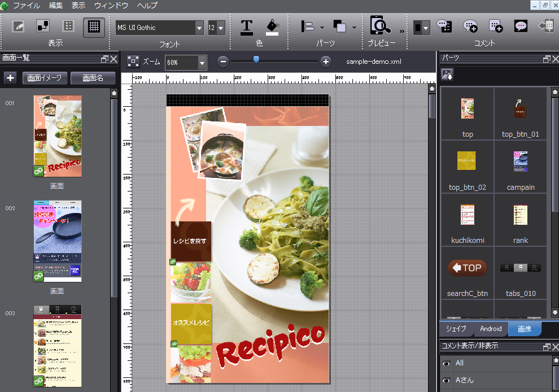The image size is (559, 392).
Task: Select screen thumbnail 003
Action: click(x=58, y=346)
